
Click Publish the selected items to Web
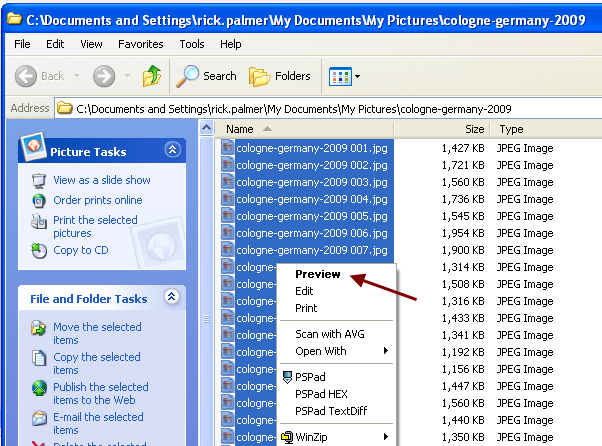point(101,393)
